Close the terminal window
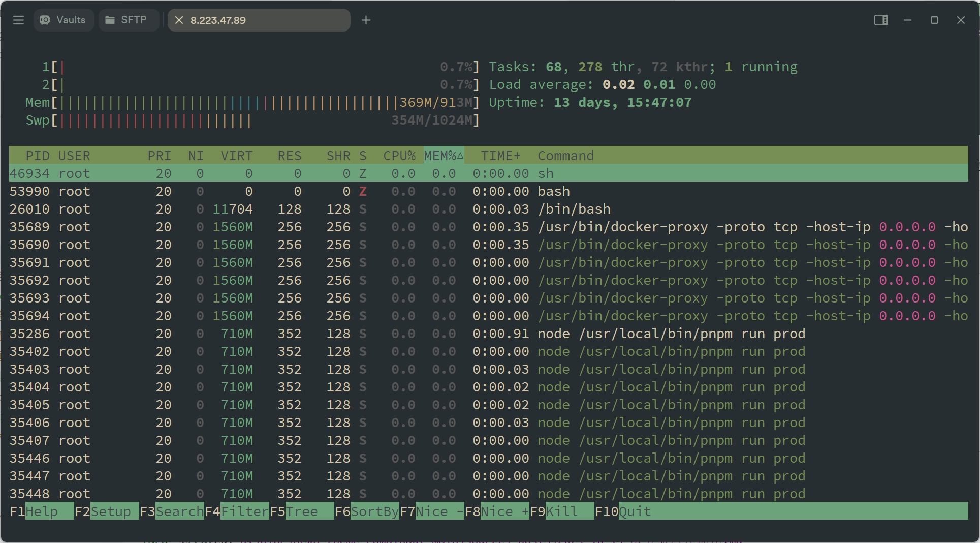The image size is (980, 543). click(x=961, y=20)
